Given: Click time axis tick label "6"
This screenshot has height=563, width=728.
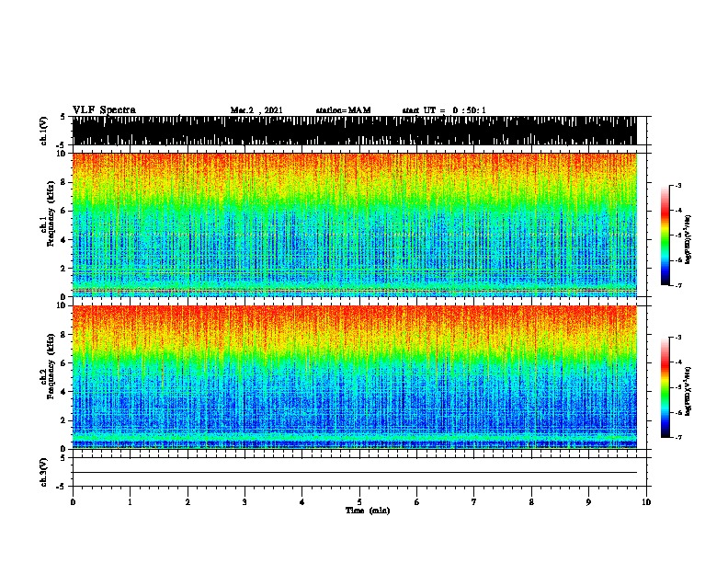Looking at the screenshot, I should 417,502.
